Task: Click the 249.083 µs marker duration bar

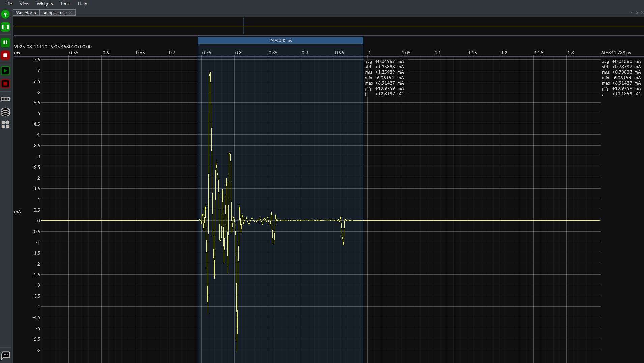Action: click(281, 40)
